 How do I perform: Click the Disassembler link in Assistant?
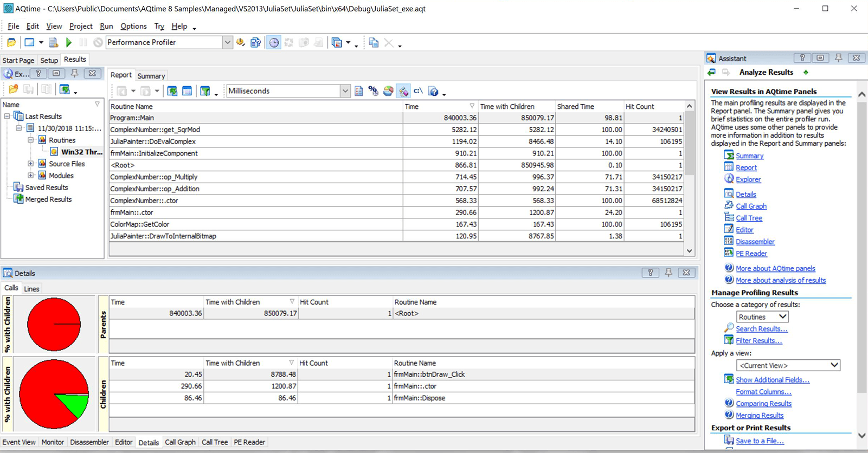click(x=755, y=242)
